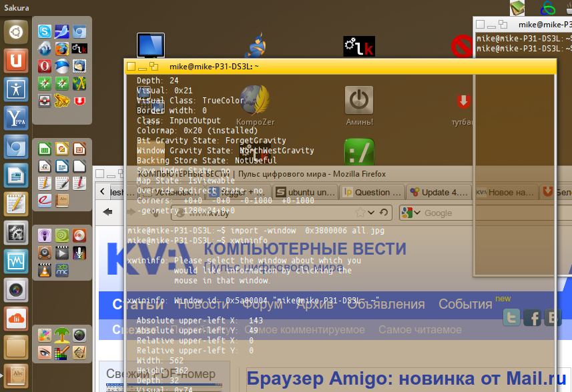Open the gear System Settings launcher icon

click(16, 233)
